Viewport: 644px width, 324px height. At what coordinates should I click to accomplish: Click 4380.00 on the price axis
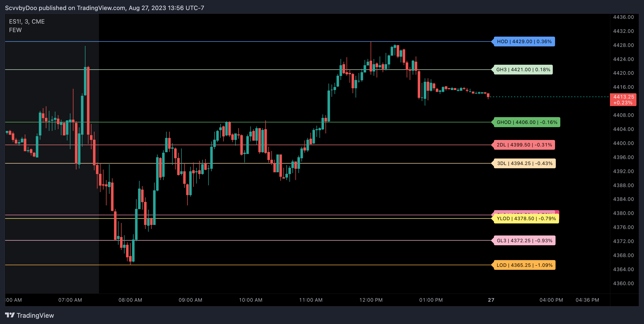click(623, 213)
